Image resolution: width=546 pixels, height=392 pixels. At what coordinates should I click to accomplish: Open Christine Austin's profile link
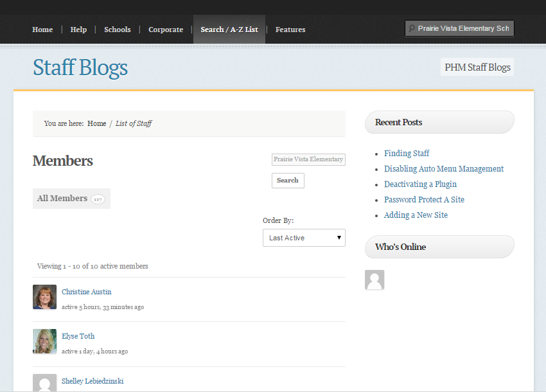pos(86,292)
